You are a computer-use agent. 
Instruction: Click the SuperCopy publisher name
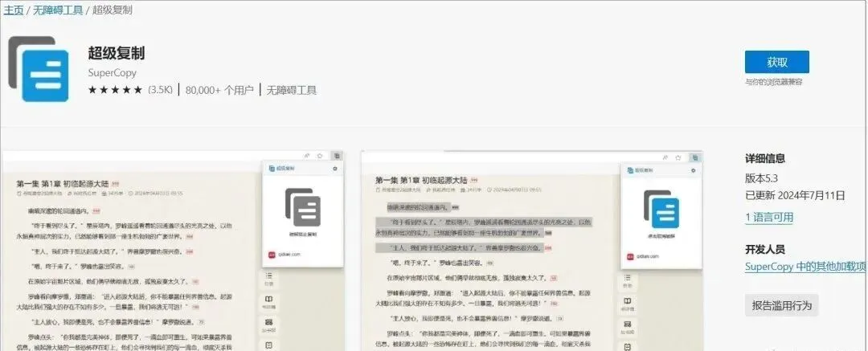(x=112, y=72)
